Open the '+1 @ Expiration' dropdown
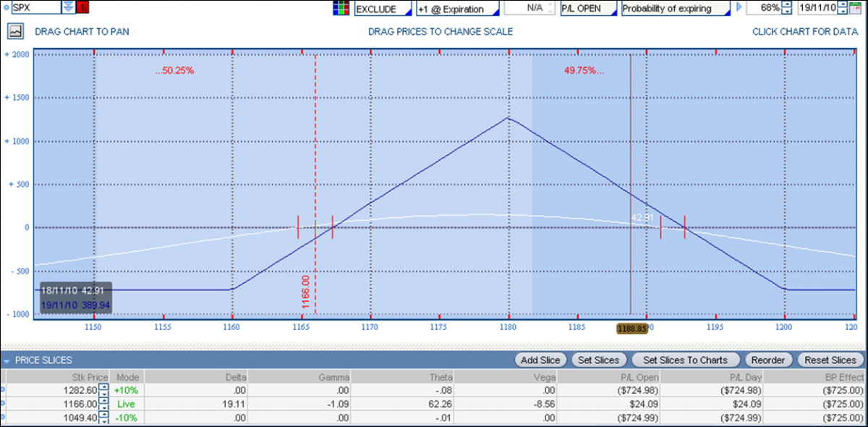Image resolution: width=868 pixels, height=427 pixels. pos(458,8)
